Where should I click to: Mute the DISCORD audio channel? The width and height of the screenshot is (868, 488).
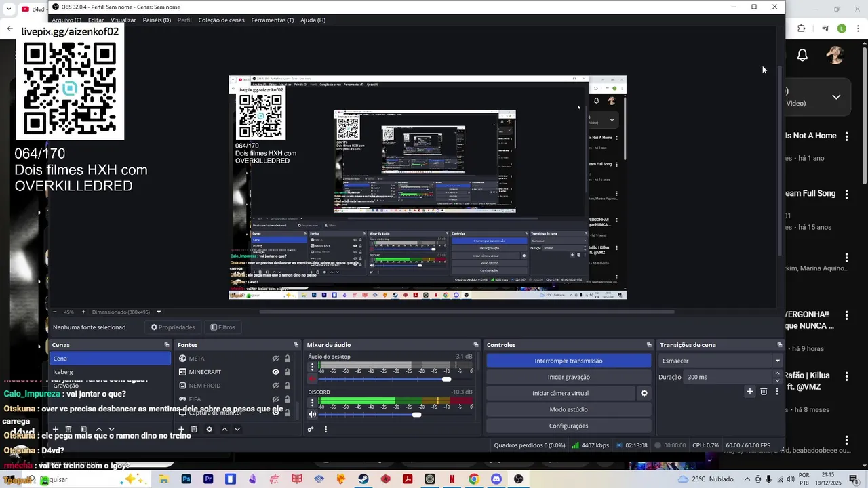click(x=312, y=415)
